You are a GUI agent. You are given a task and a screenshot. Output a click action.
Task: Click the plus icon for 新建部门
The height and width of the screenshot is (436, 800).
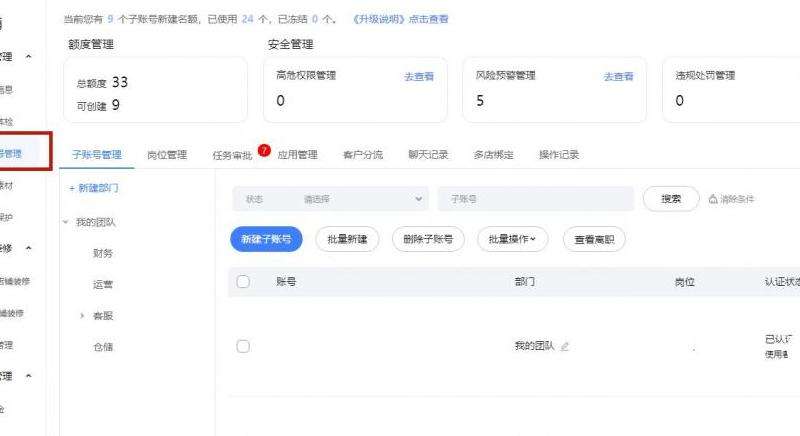(71, 188)
